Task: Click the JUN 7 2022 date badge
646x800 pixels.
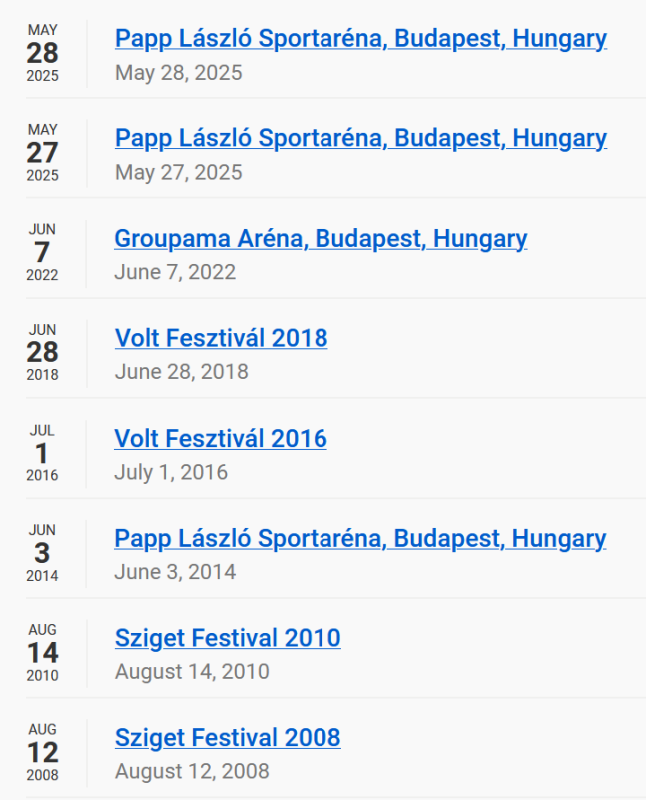Action: click(42, 253)
